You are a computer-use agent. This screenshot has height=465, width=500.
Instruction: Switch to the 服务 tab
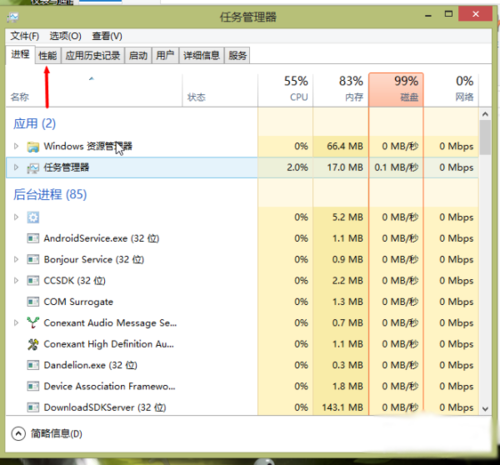pos(238,55)
